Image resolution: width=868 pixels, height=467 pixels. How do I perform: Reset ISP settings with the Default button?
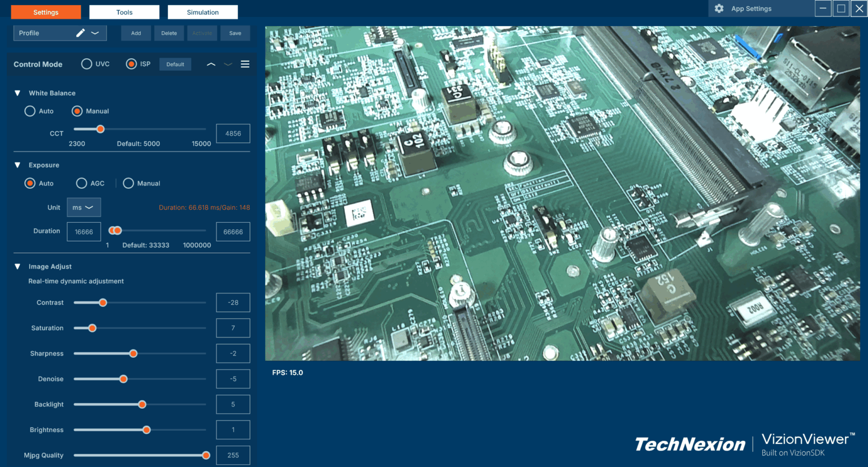click(175, 64)
